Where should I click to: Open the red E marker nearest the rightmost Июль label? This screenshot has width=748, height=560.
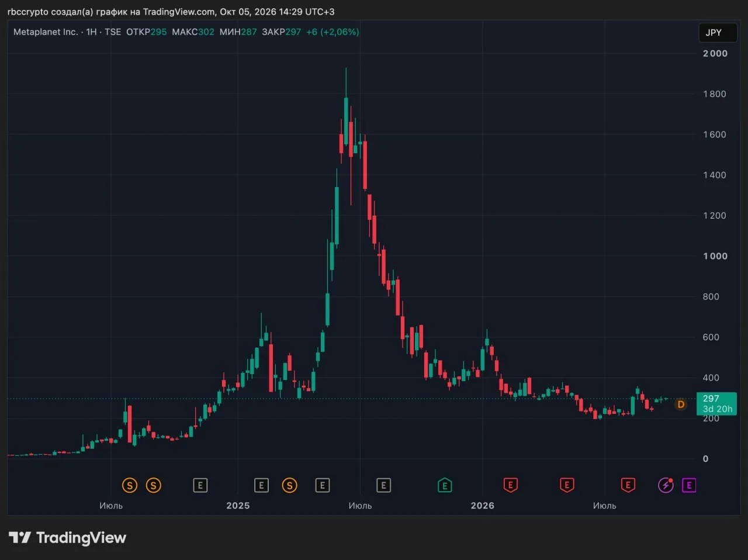point(628,485)
